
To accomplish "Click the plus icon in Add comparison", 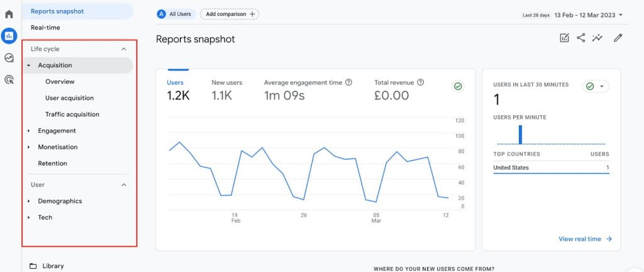I will (252, 14).
